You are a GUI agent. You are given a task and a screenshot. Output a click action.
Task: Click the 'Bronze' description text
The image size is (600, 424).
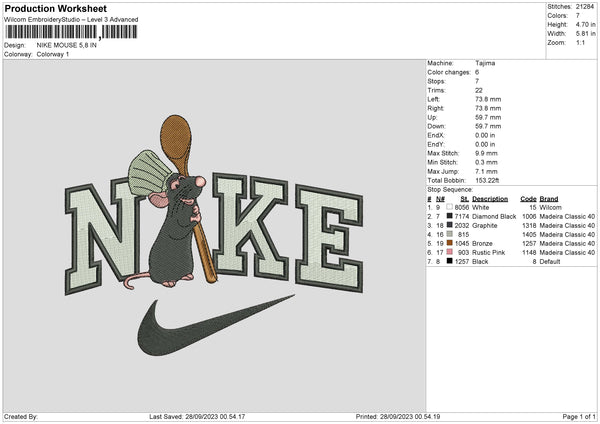point(482,244)
